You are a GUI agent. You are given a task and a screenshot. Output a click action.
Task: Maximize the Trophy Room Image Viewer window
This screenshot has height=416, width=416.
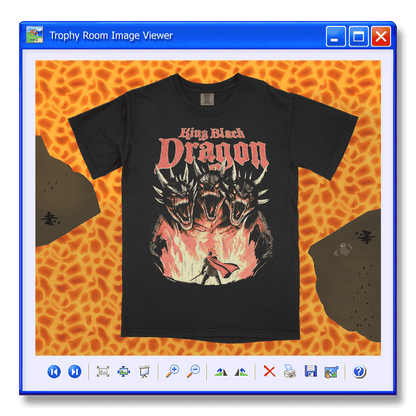pyautogui.click(x=359, y=36)
